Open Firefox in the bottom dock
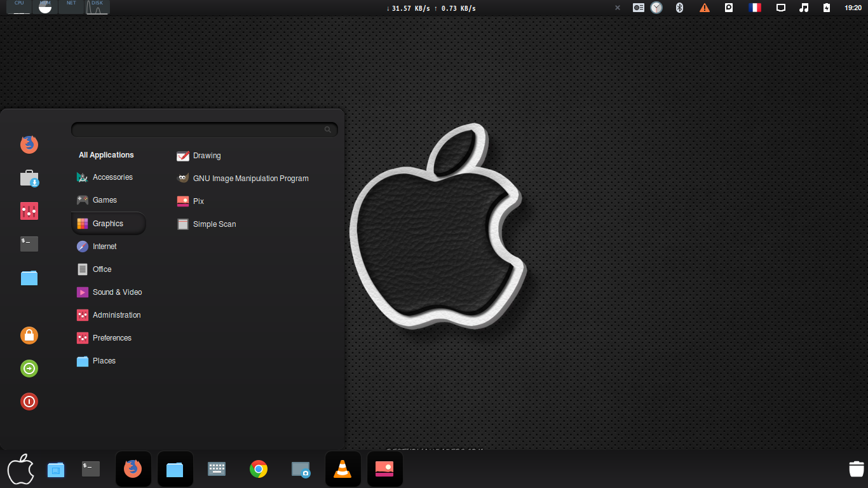Screen dimensions: 868x488 pyautogui.click(x=133, y=469)
